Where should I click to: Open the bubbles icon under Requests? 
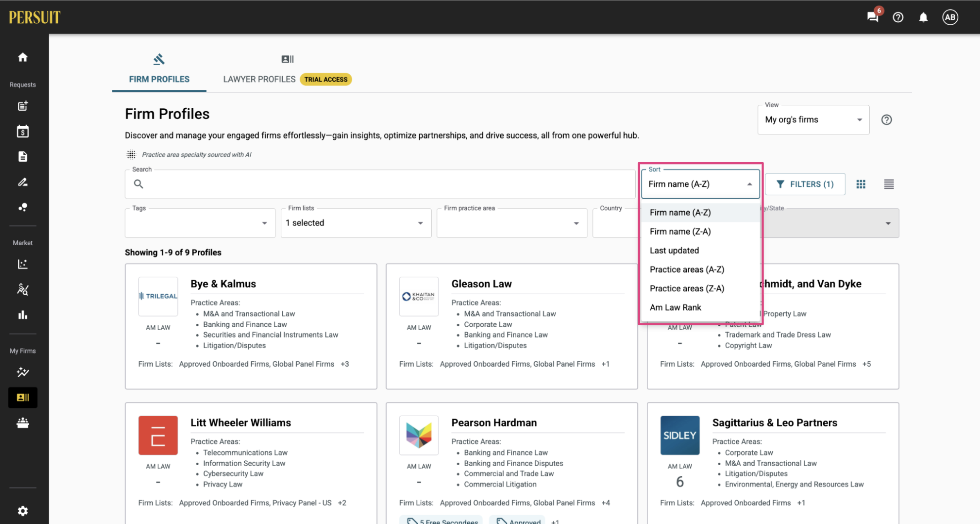23,207
